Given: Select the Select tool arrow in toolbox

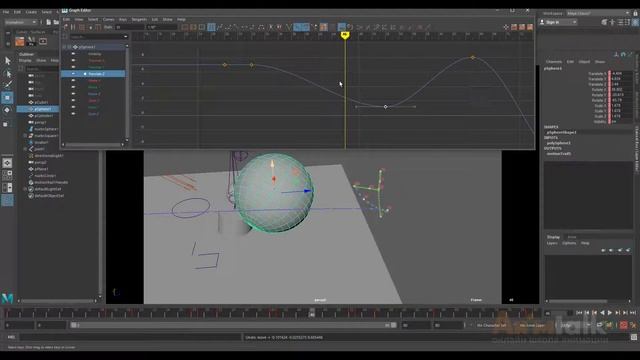Looking at the screenshot, I should point(7,61).
